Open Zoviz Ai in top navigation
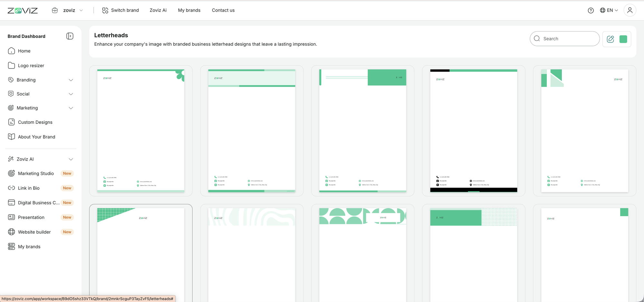 click(x=158, y=10)
